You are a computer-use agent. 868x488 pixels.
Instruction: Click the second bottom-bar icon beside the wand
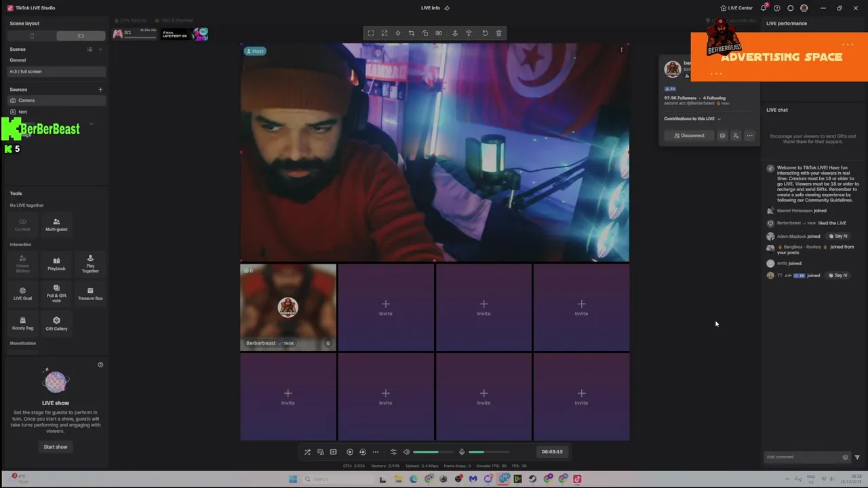click(x=321, y=452)
